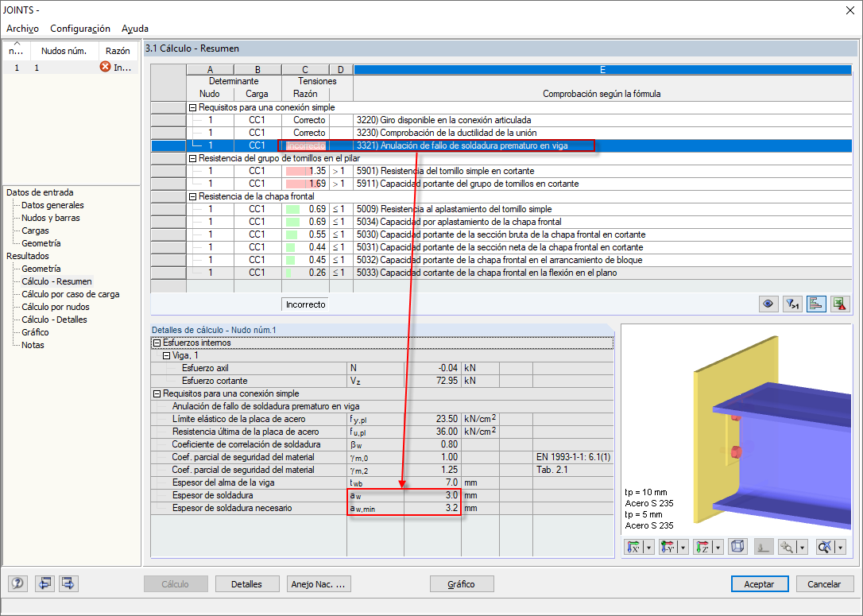The width and height of the screenshot is (863, 616).
Task: Collapse details 'Requisitos para una conexión simple'
Action: (x=157, y=393)
